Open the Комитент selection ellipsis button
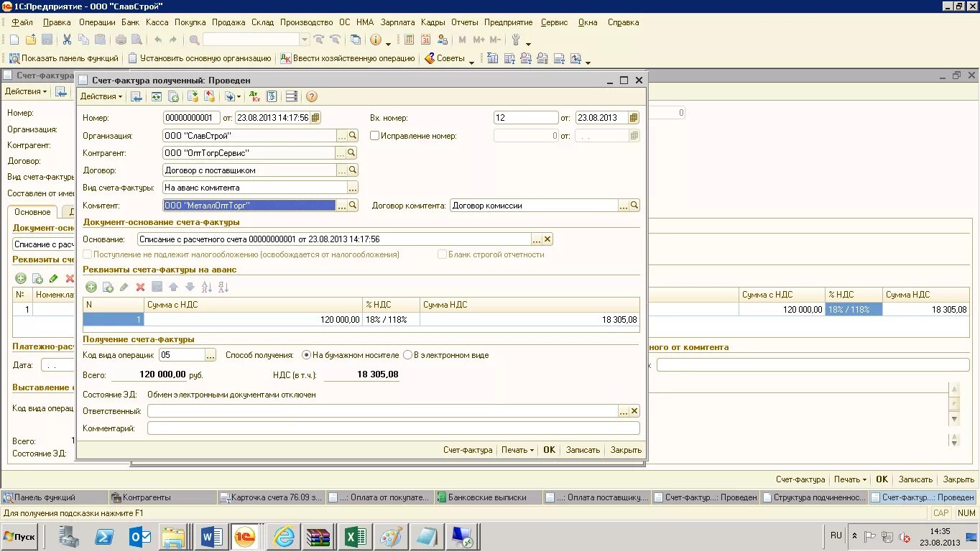Viewport: 980px width, 552px height. click(341, 206)
